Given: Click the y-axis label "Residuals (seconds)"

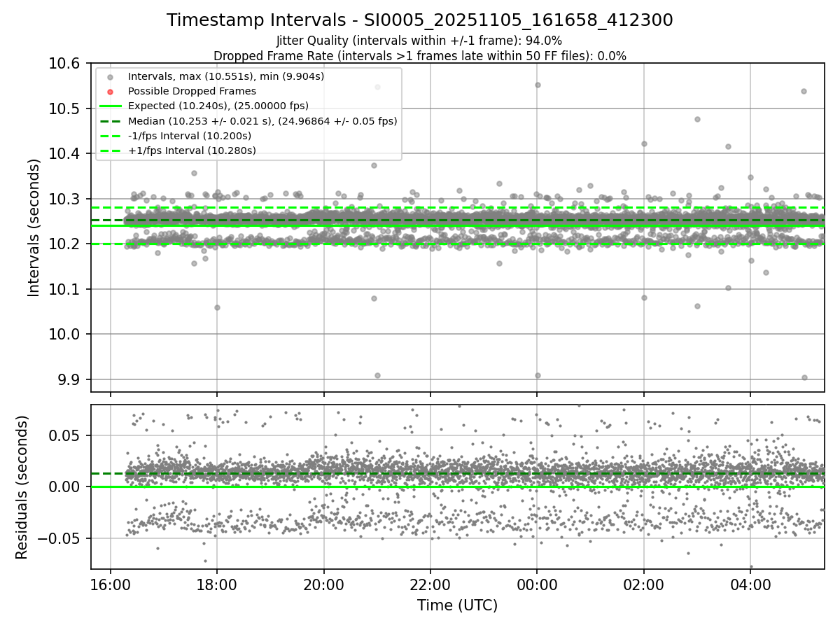Looking at the screenshot, I should click(x=22, y=487).
